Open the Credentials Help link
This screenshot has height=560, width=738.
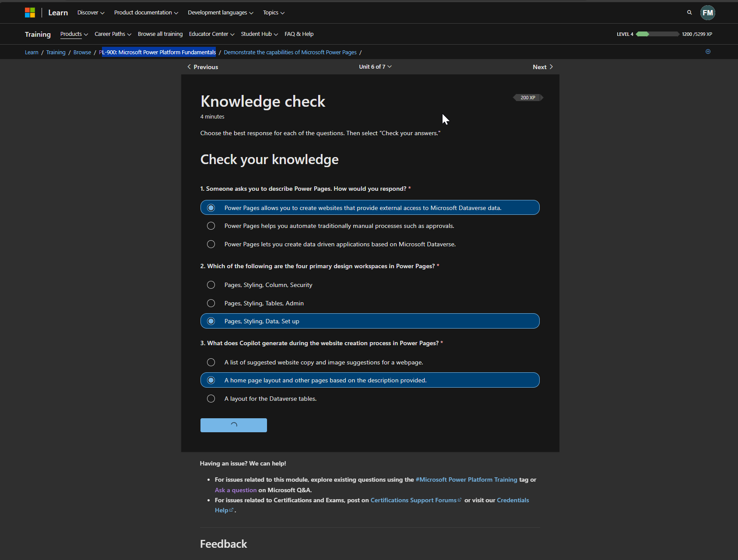tap(513, 500)
